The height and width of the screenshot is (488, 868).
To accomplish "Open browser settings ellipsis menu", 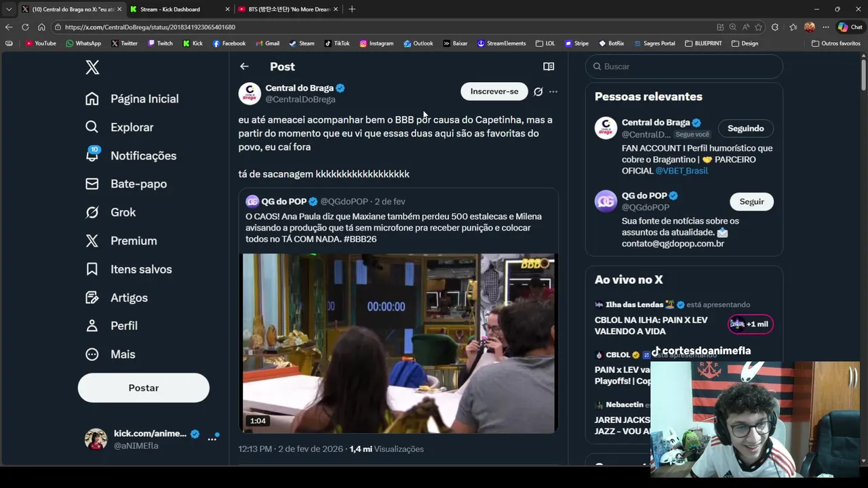I will [x=825, y=27].
